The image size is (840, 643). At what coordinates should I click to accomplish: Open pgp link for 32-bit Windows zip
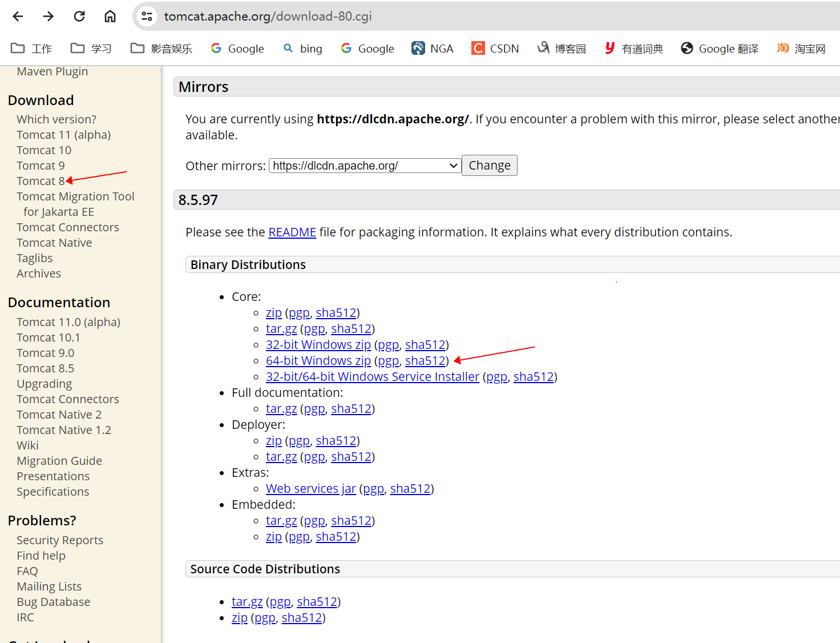(389, 345)
